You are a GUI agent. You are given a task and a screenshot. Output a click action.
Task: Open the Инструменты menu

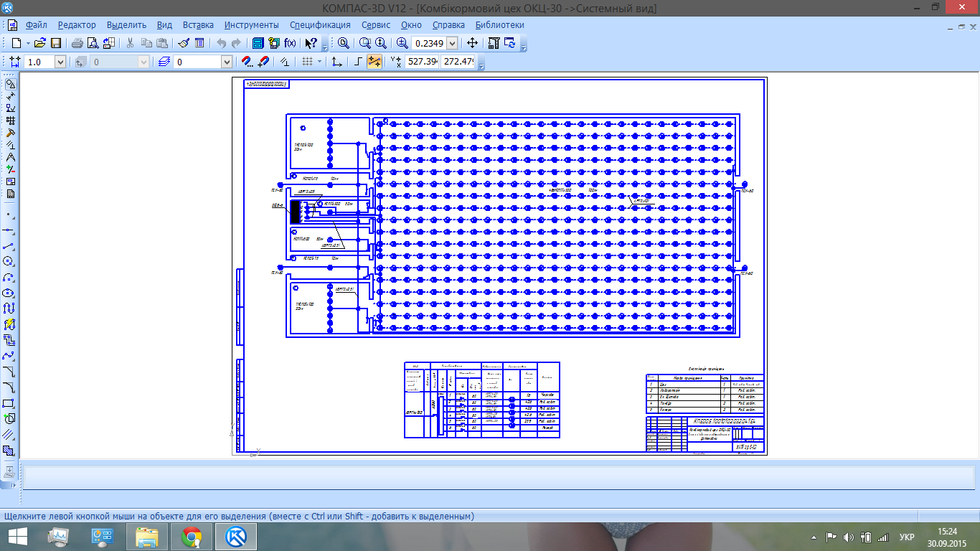251,24
